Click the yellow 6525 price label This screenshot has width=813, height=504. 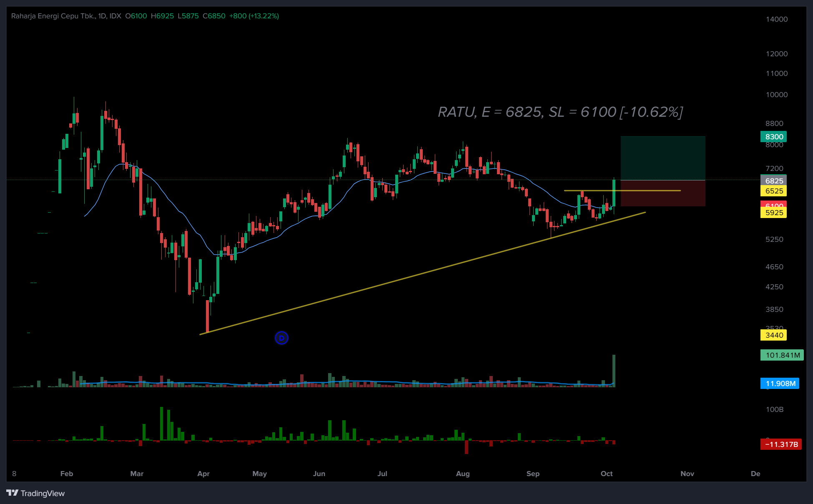pos(773,191)
